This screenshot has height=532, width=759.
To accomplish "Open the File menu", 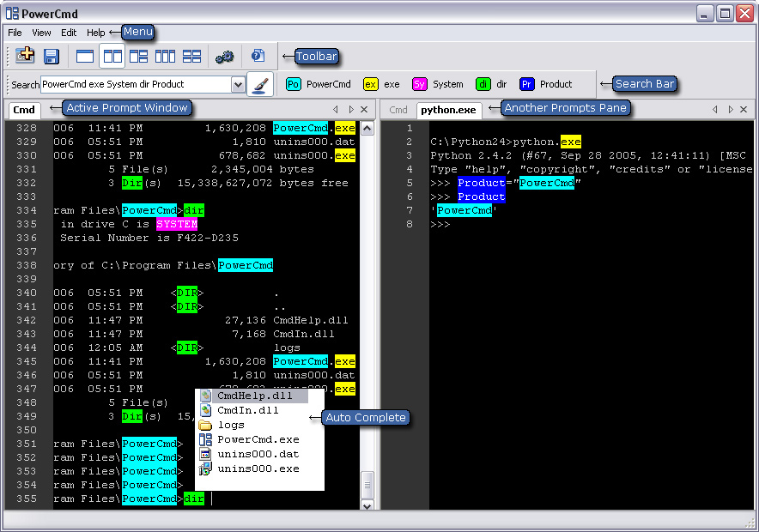I will 15,33.
